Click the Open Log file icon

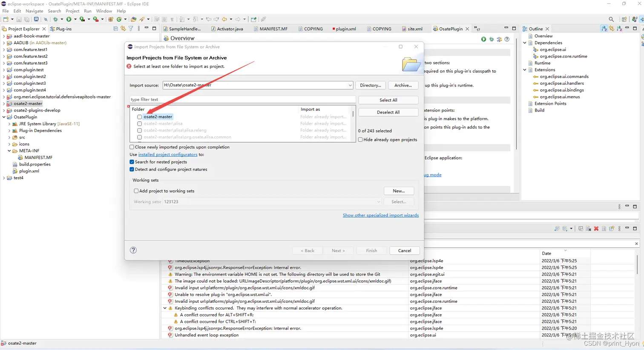click(x=604, y=229)
